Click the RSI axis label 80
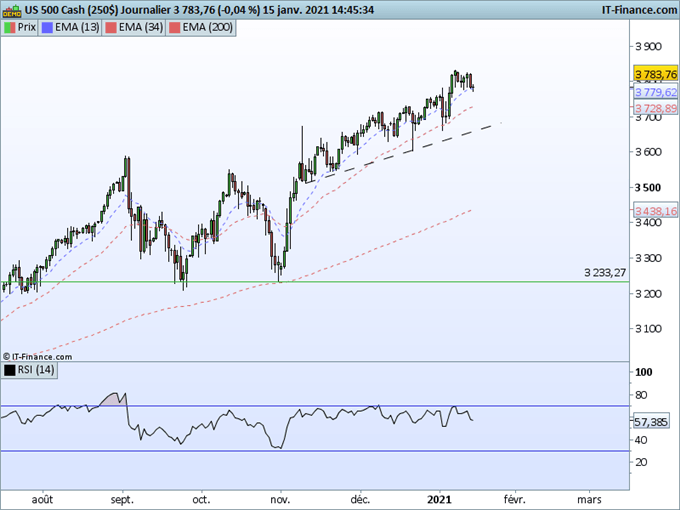This screenshot has width=680, height=510. [x=641, y=395]
